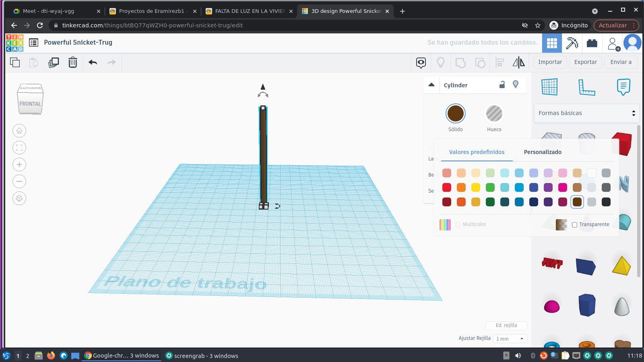Enable the Transparente checkbox

575,225
